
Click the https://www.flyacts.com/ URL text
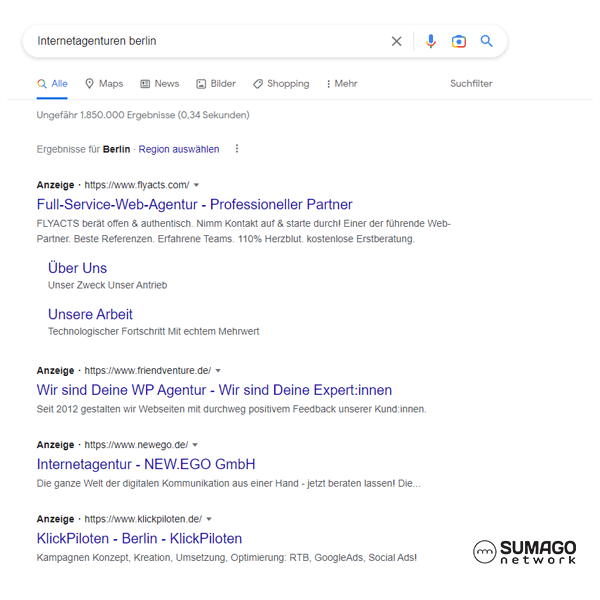point(137,185)
